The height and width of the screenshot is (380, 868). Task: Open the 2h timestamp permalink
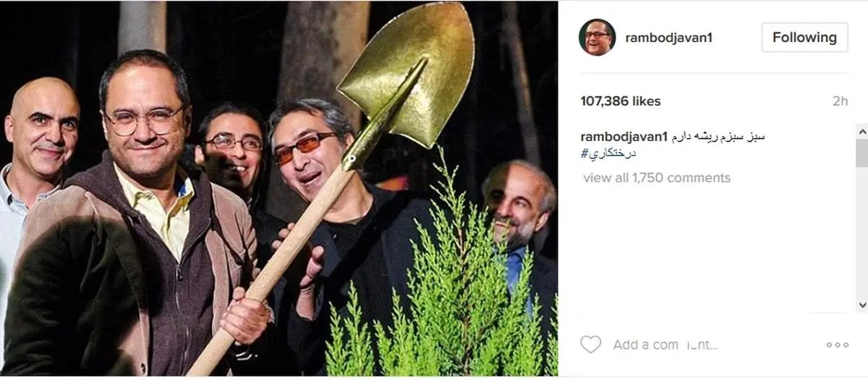[x=840, y=101]
